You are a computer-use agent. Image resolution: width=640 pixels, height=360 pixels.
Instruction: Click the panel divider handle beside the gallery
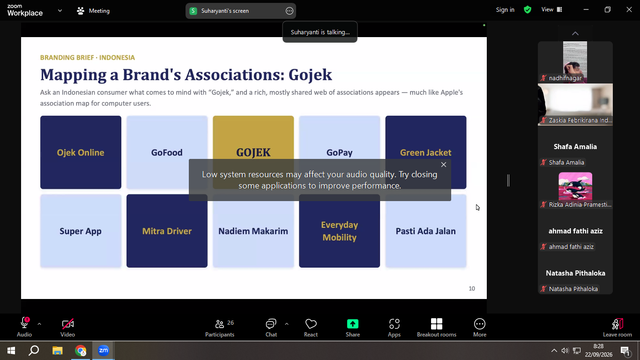click(508, 180)
